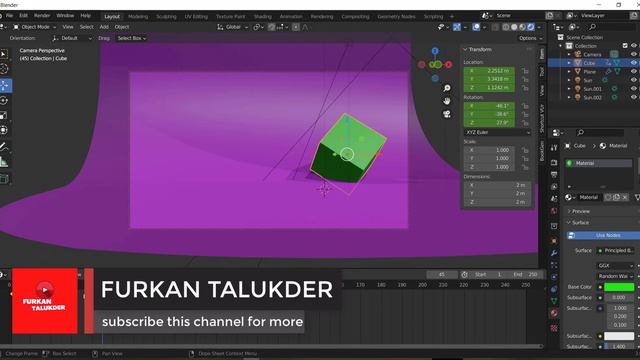Uncheck the Collection exclude checkbox
This screenshot has height=360, width=640.
coord(625,46)
